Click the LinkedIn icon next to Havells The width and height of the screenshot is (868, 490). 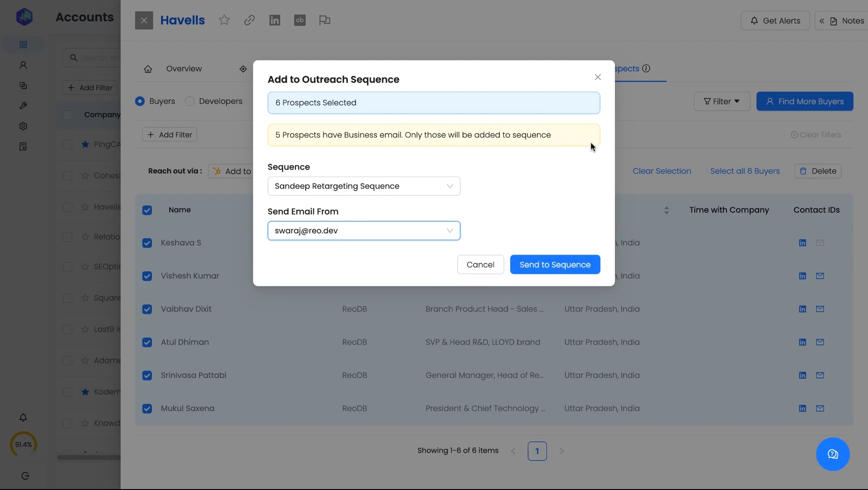274,20
